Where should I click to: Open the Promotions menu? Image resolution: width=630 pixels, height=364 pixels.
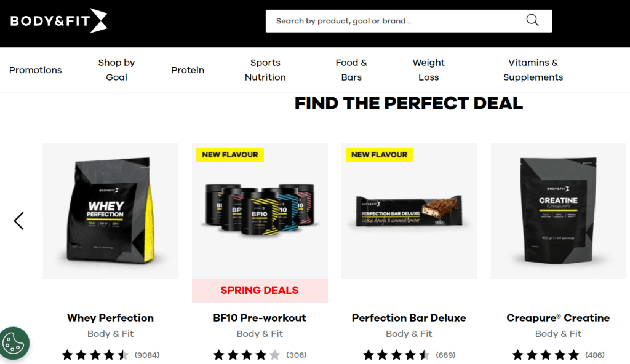(35, 70)
